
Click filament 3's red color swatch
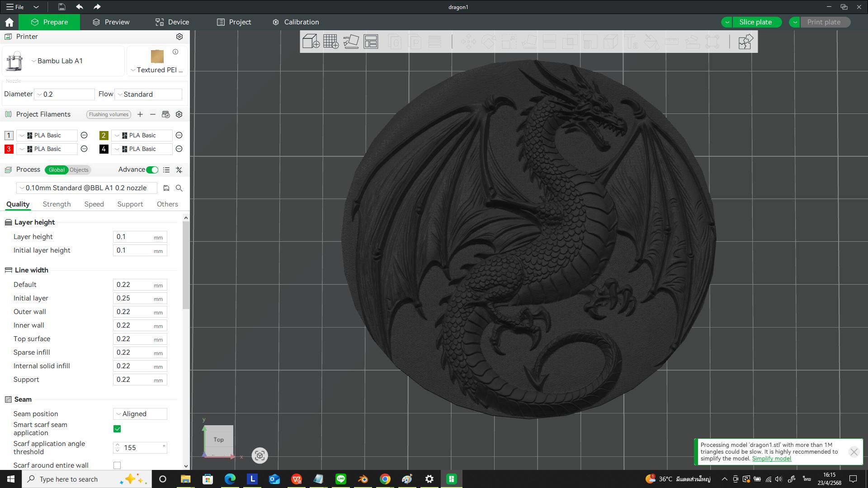(x=9, y=149)
